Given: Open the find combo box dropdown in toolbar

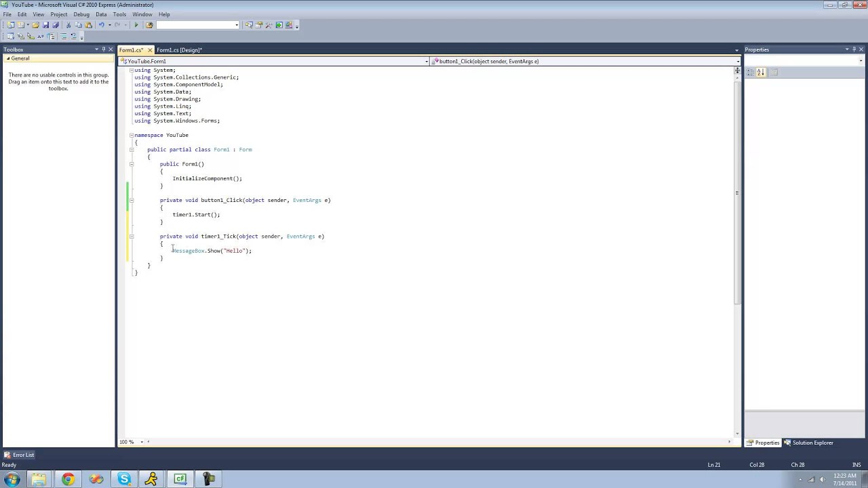Looking at the screenshot, I should 237,25.
